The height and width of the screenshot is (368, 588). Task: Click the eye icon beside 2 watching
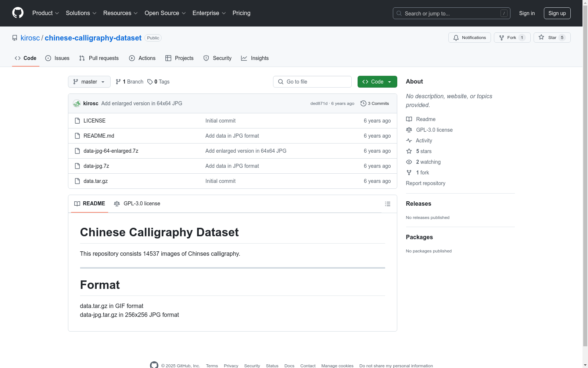pos(409,162)
